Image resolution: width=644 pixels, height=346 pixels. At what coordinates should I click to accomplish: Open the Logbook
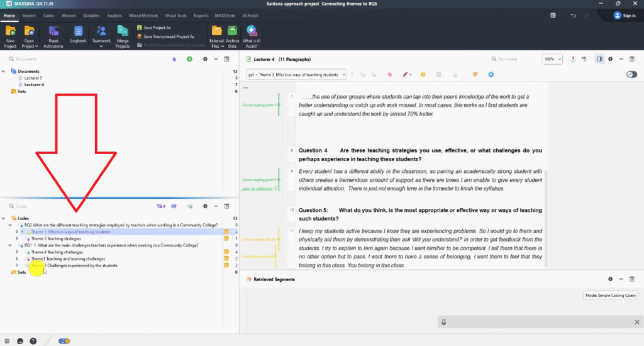tap(78, 31)
